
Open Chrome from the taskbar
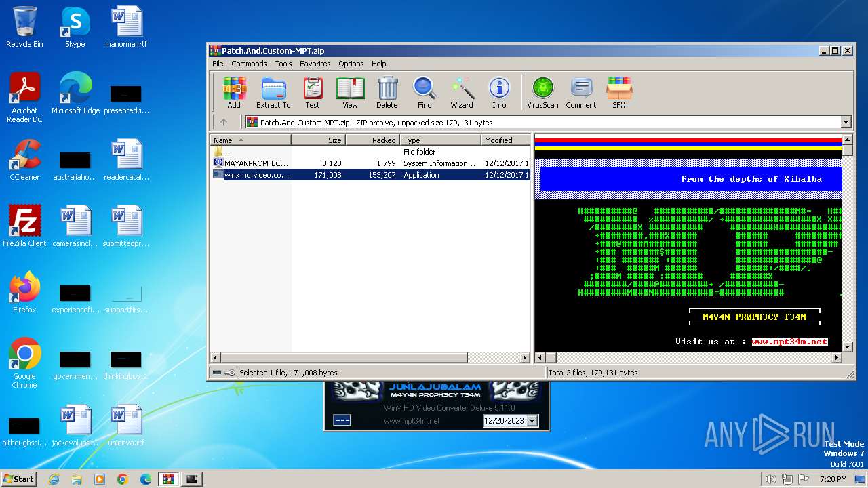[123, 479]
